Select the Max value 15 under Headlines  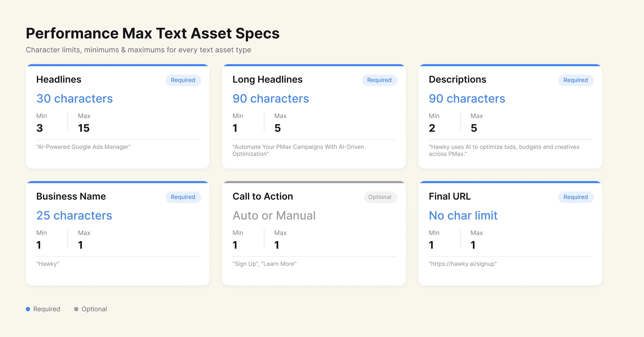84,128
